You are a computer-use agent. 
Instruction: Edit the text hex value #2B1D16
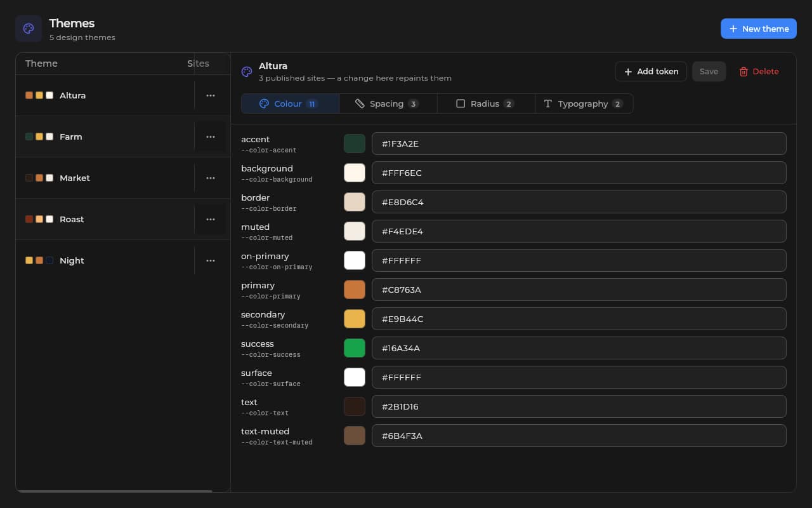(x=579, y=406)
